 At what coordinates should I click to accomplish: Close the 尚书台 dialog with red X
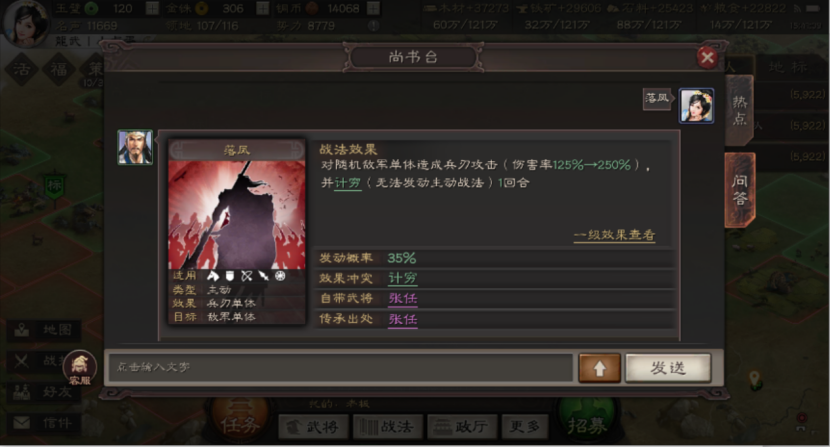pos(707,57)
